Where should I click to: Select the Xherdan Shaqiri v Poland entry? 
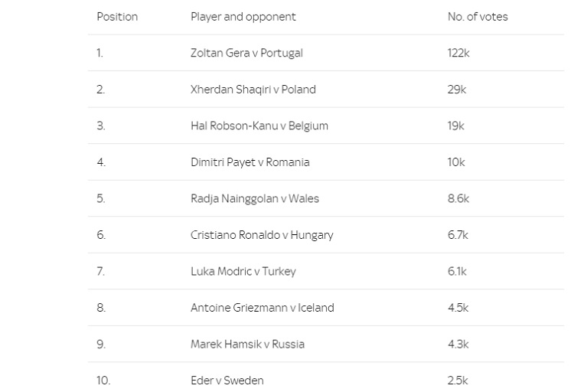(x=253, y=90)
